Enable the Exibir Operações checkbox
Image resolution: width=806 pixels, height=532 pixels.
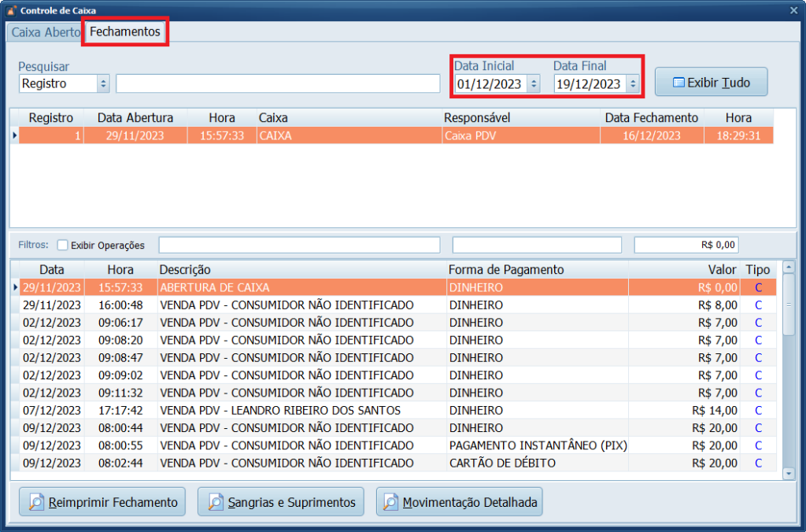point(63,245)
